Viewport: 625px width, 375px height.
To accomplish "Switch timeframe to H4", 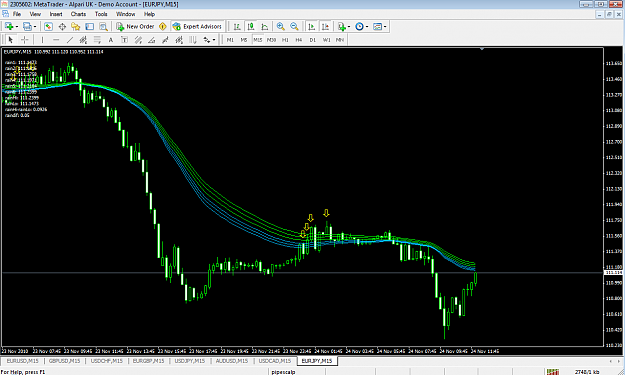I will 299,40.
